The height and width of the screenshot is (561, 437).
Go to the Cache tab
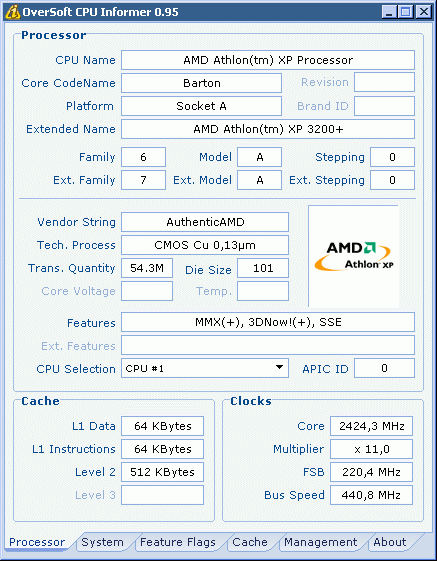click(x=250, y=542)
